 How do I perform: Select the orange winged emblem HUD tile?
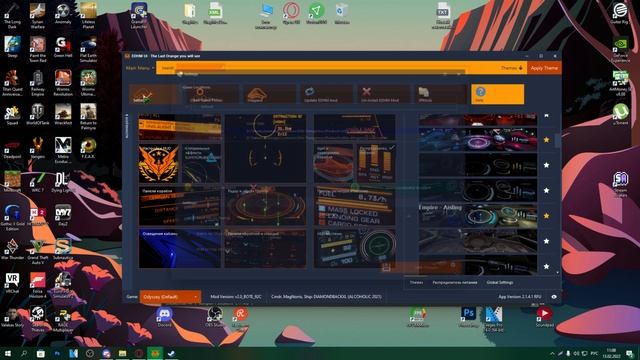159,163
